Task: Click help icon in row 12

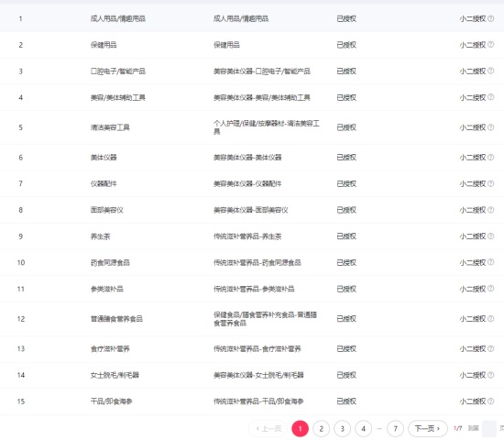Action: 491,319
